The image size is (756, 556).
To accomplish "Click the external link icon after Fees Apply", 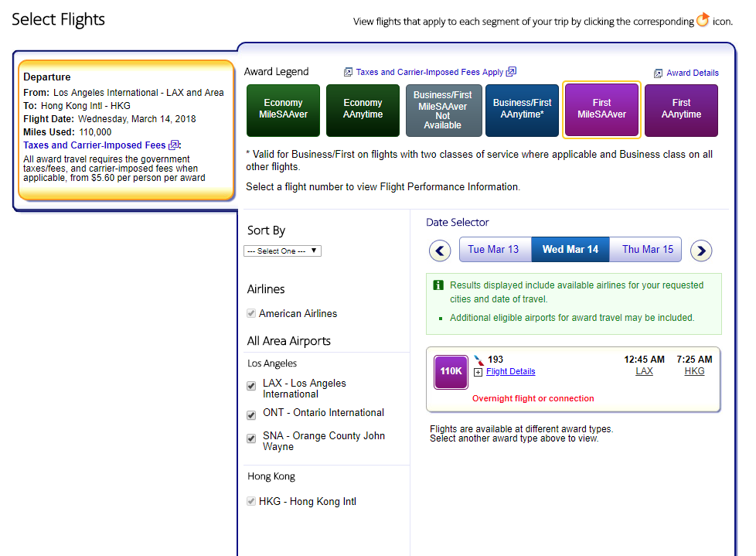I will point(511,71).
